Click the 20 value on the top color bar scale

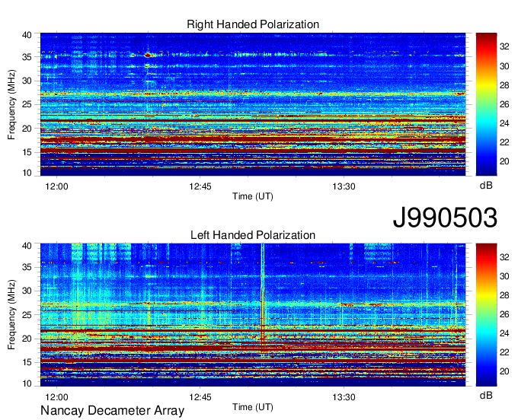click(504, 161)
